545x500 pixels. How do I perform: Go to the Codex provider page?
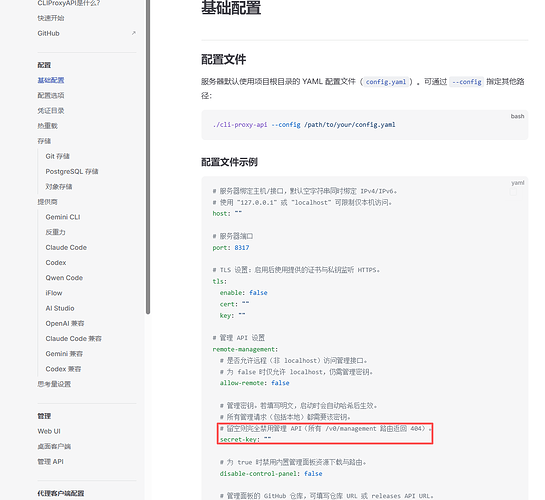pos(56,263)
